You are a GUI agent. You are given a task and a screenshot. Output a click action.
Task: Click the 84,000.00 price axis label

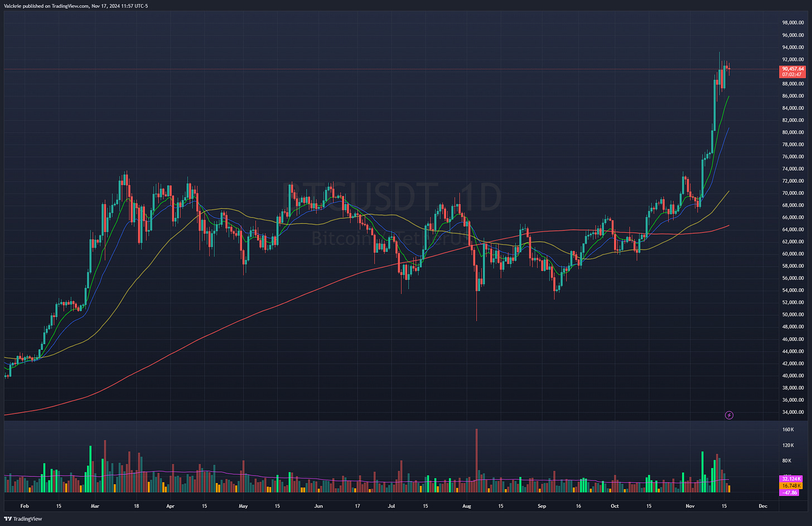[793, 108]
